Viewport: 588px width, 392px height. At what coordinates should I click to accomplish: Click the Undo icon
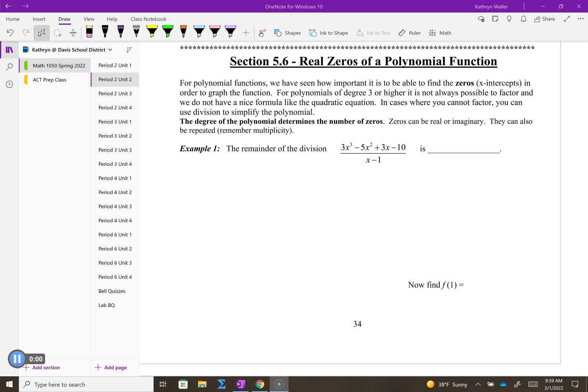pos(10,33)
